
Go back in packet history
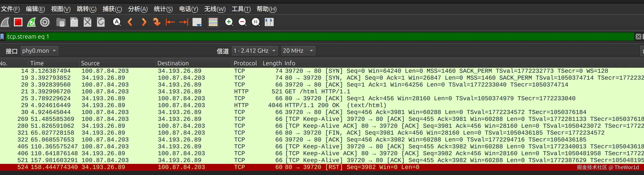130,22
